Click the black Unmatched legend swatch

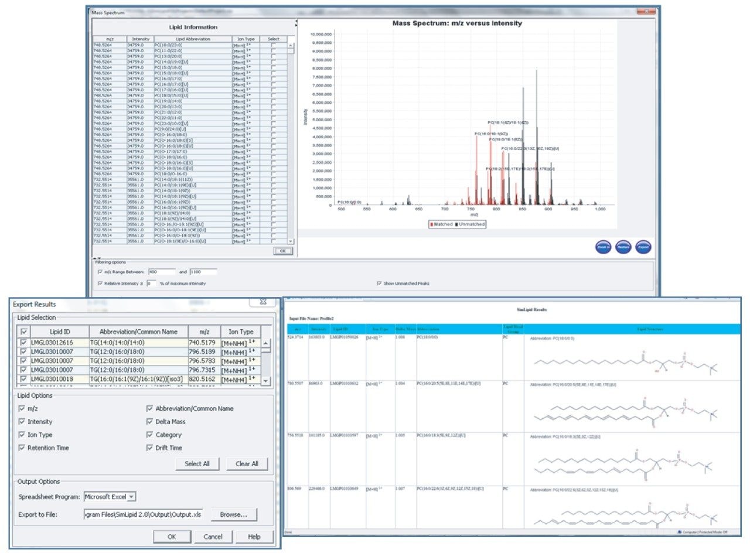[x=456, y=224]
